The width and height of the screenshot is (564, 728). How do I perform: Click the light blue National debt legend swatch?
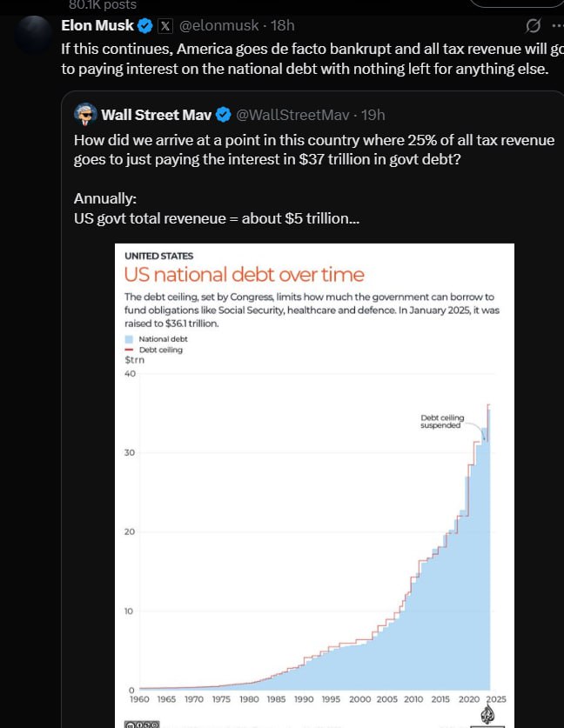[129, 339]
